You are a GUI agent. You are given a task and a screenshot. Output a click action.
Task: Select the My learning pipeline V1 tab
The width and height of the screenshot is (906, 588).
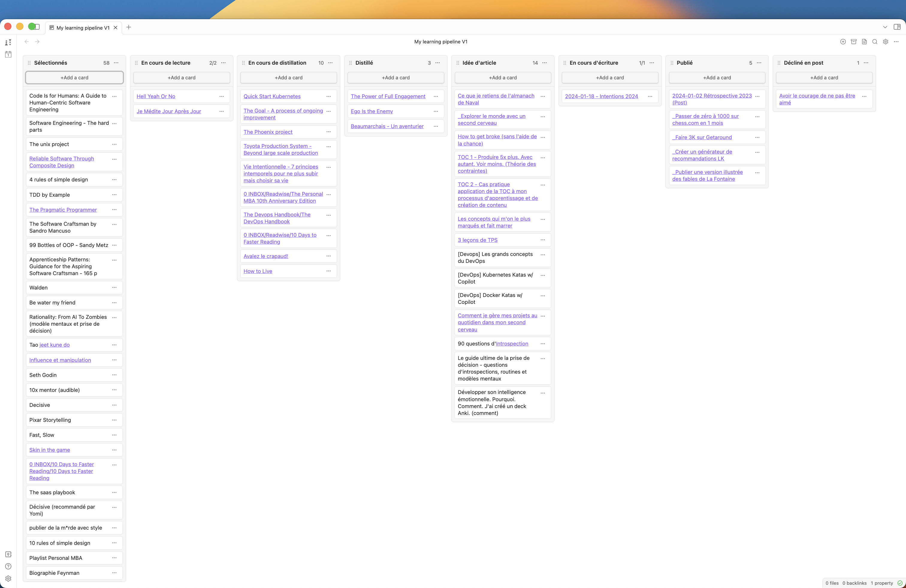pos(83,28)
